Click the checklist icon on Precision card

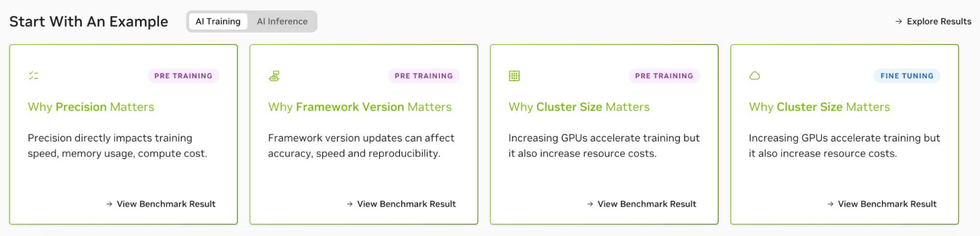tap(33, 75)
